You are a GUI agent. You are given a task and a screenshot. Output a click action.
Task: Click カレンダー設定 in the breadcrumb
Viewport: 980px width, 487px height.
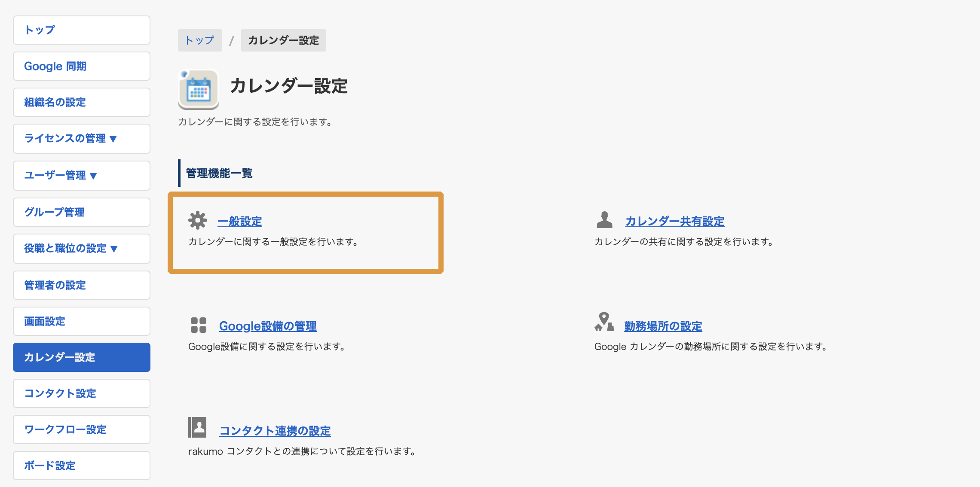[x=284, y=40]
